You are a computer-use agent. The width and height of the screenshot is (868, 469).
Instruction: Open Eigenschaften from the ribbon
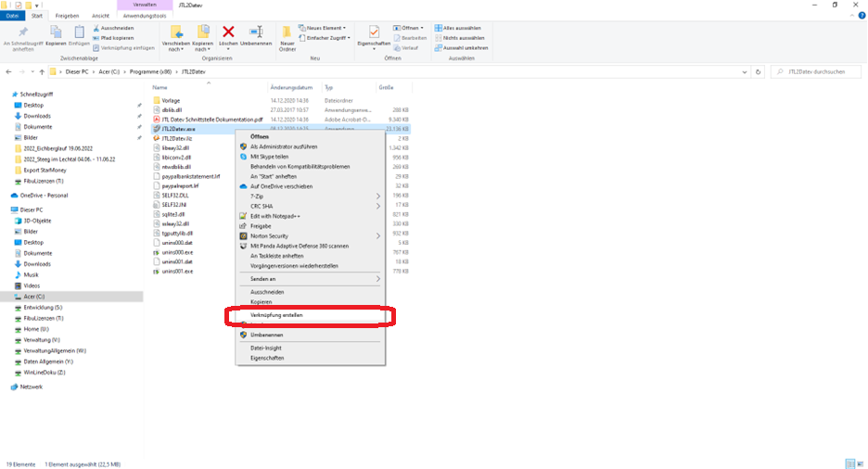click(374, 34)
